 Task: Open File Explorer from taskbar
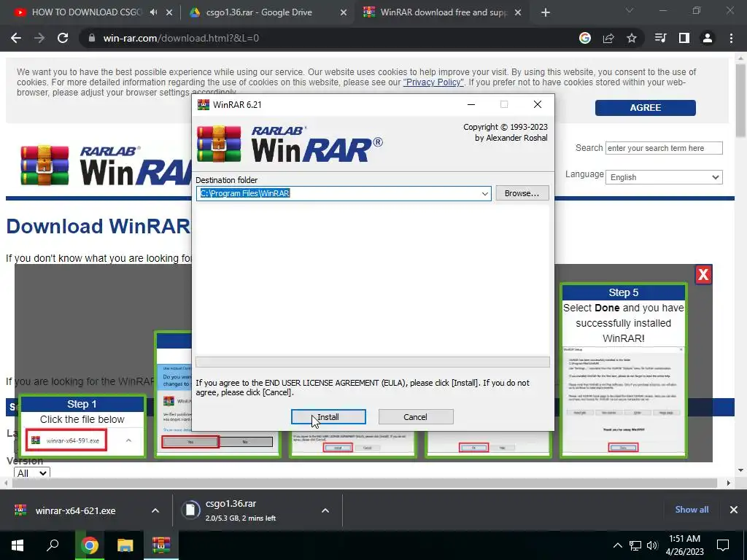tap(125, 545)
